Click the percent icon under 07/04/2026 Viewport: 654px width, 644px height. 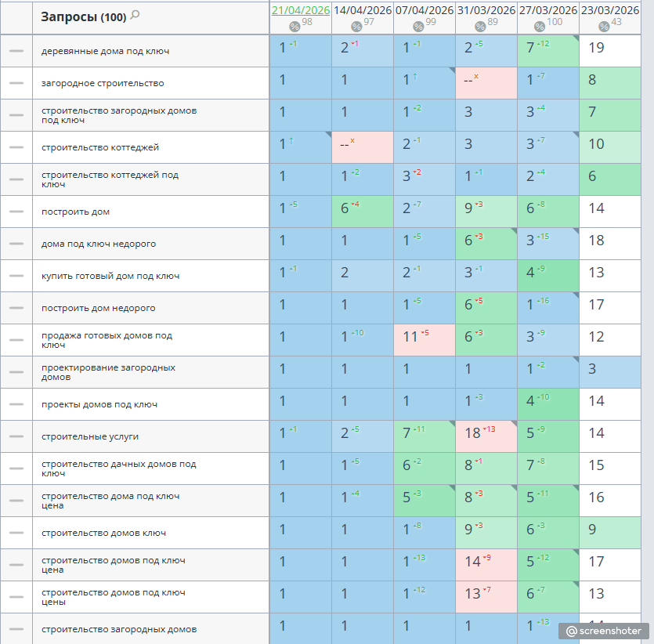click(418, 27)
